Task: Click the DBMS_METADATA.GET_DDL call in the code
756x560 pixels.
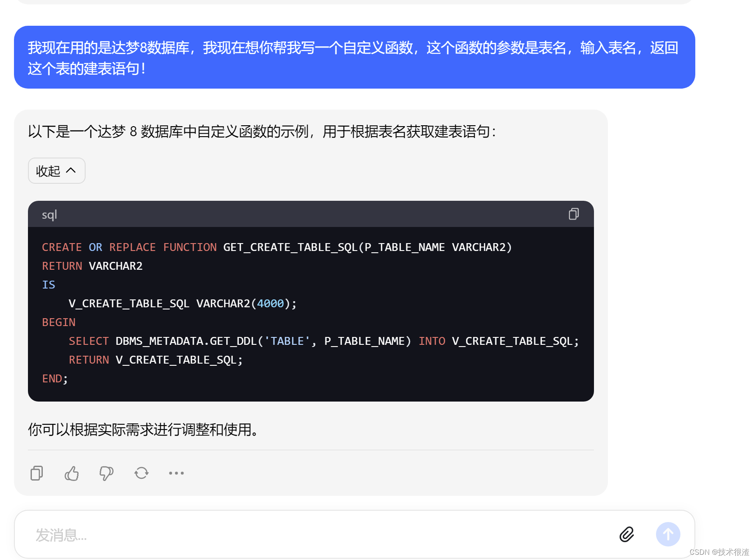Action: (263, 341)
